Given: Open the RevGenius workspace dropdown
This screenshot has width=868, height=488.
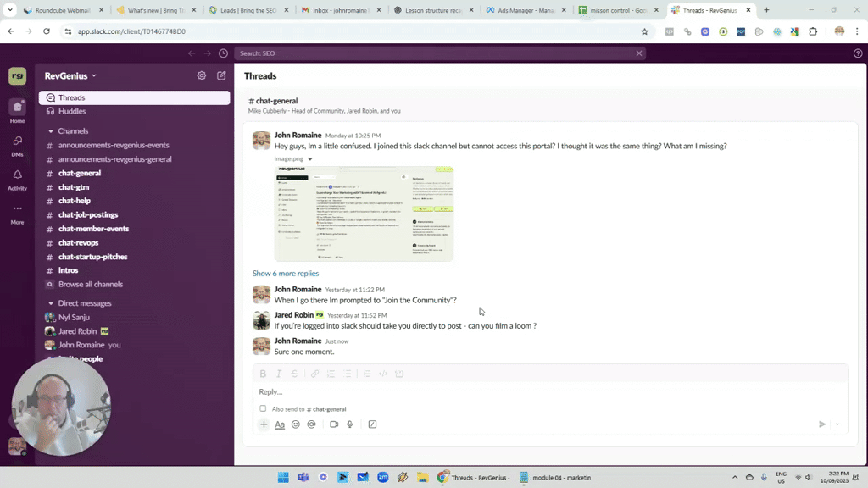Looking at the screenshot, I should [71, 75].
